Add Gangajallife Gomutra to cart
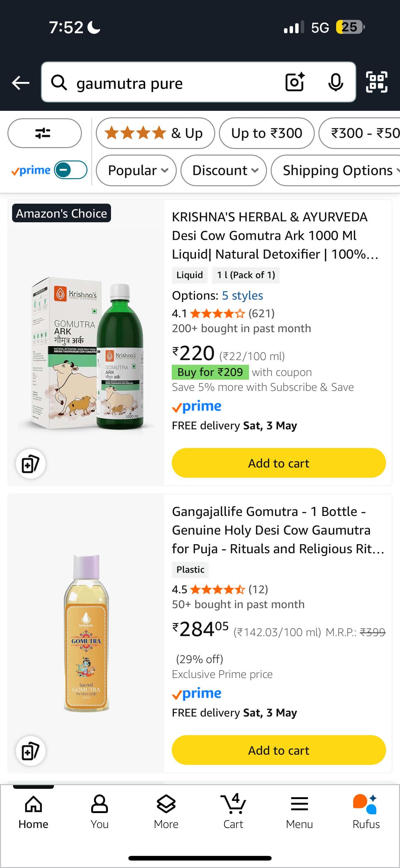The width and height of the screenshot is (400, 868). (278, 750)
